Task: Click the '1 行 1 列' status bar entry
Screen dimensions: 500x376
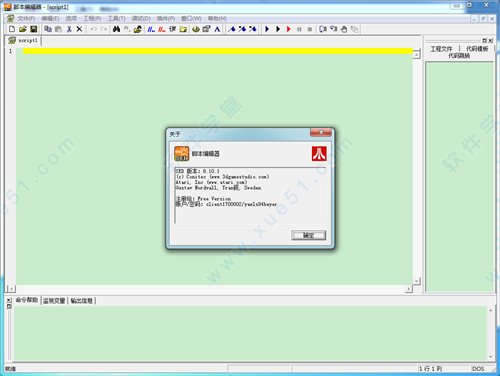Action: 430,369
